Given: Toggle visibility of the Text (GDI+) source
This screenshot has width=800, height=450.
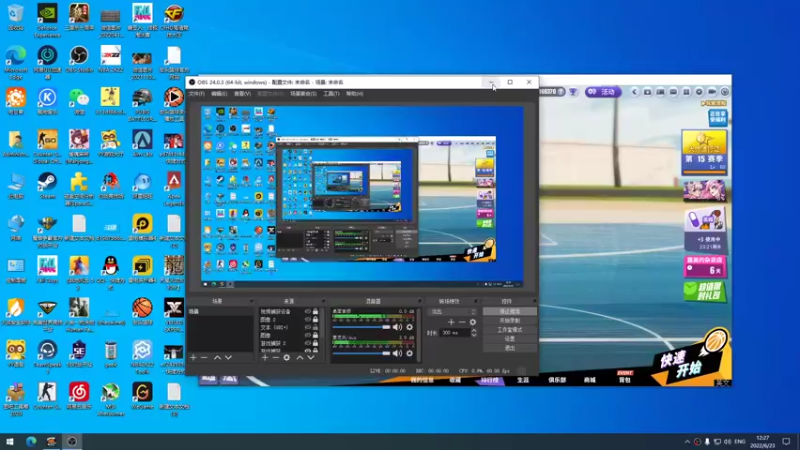Looking at the screenshot, I should (x=308, y=328).
